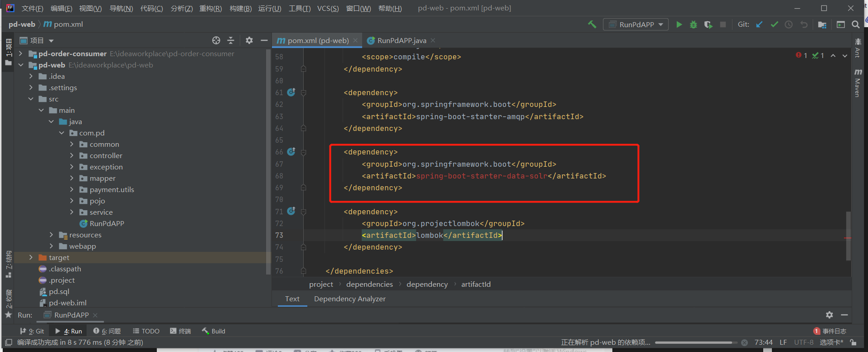Start debugging with the bug icon
Viewport: 868px width, 352px height.
click(x=693, y=24)
